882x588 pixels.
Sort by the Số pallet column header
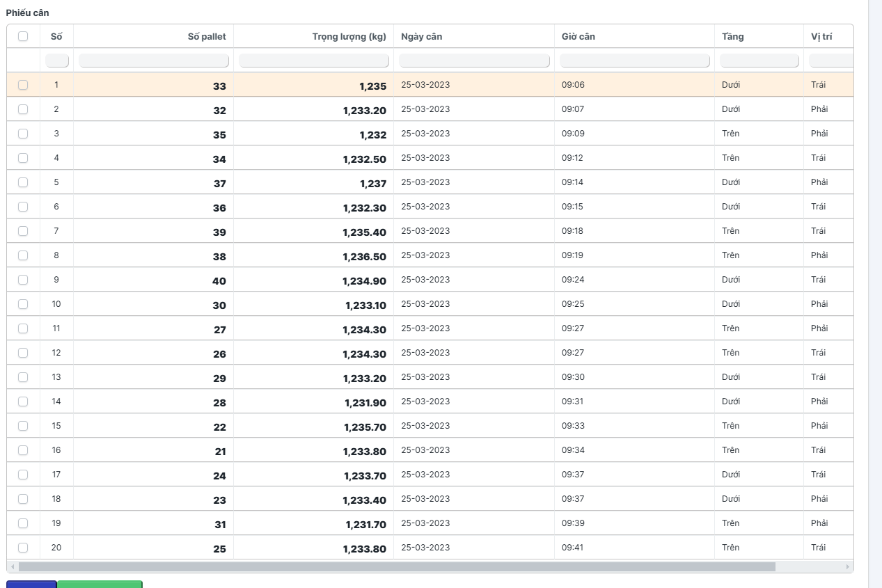click(207, 37)
